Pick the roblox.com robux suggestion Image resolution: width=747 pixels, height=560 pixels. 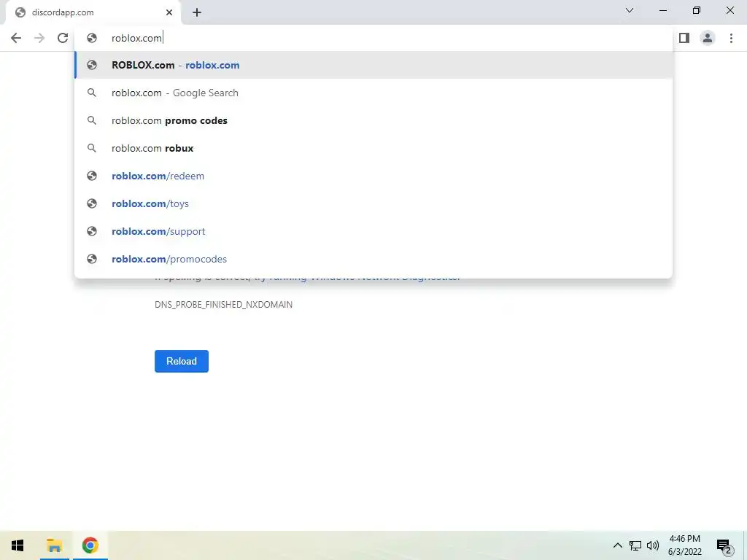pos(373,148)
